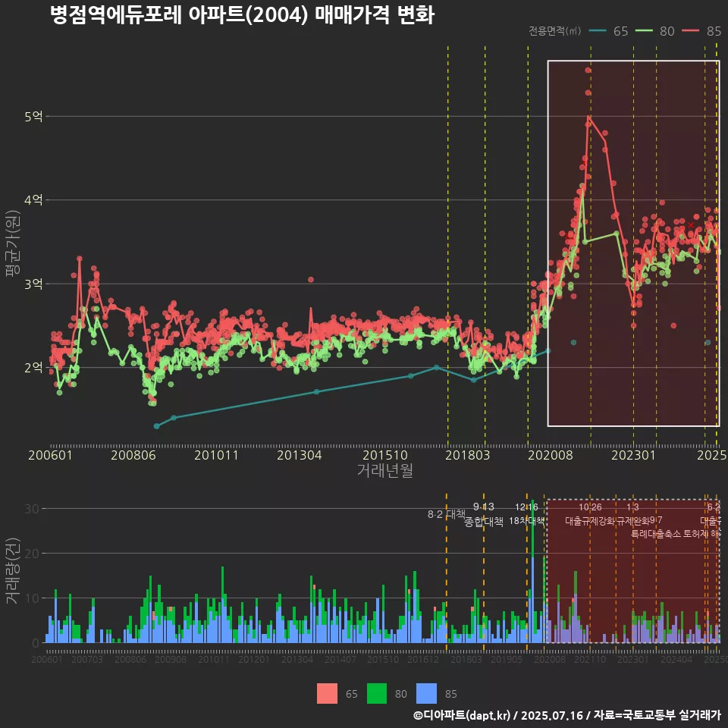
Task: Click the isolated red dot at 3억 near 201304
Action: pos(311,280)
